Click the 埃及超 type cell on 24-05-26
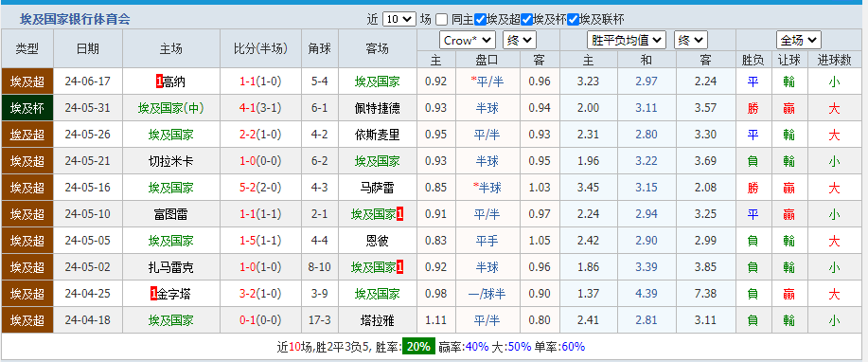This screenshot has width=868, height=362. (x=27, y=135)
